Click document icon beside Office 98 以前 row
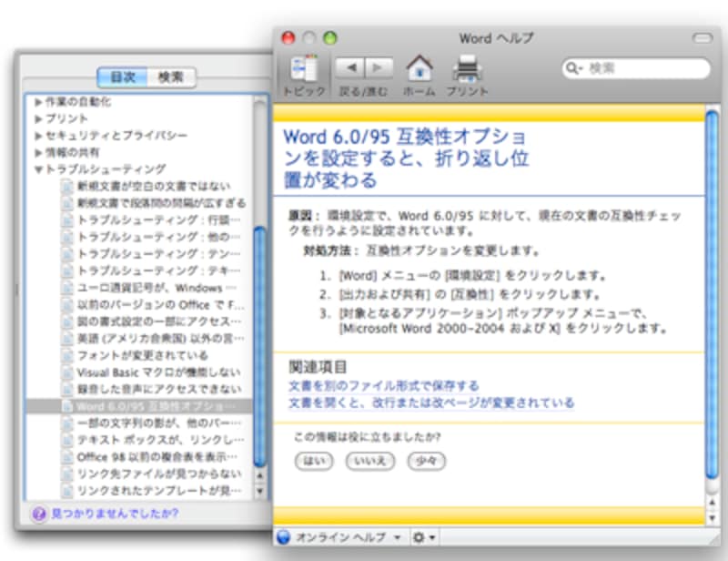Image resolution: width=728 pixels, height=561 pixels. click(67, 457)
